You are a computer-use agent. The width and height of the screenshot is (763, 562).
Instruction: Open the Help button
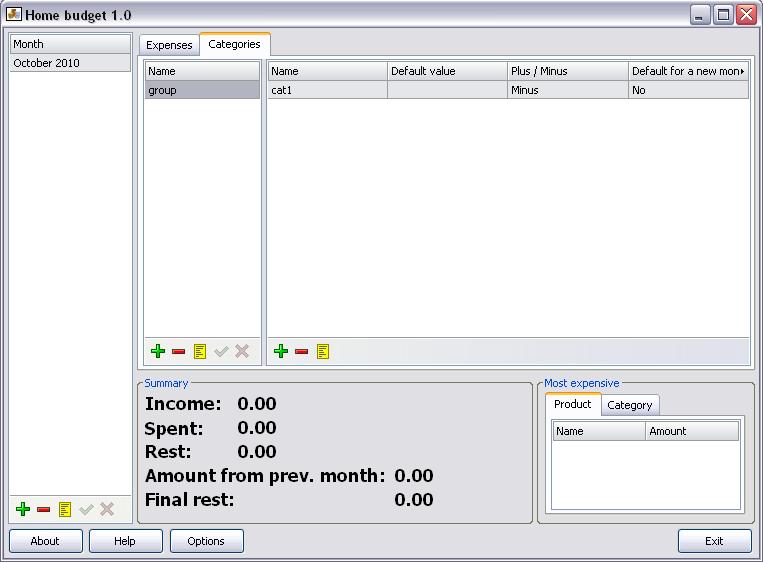125,541
